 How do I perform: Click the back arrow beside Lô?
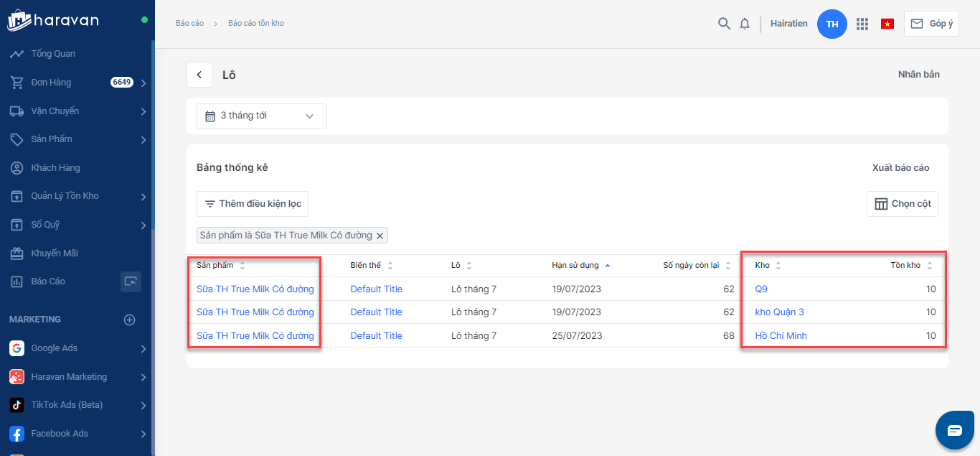(x=199, y=75)
